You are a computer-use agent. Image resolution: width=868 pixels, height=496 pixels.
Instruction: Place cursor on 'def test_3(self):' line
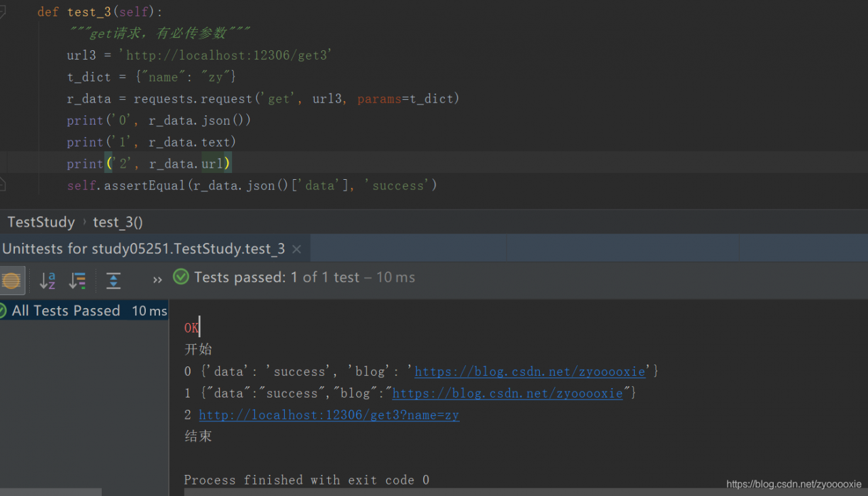coord(100,12)
